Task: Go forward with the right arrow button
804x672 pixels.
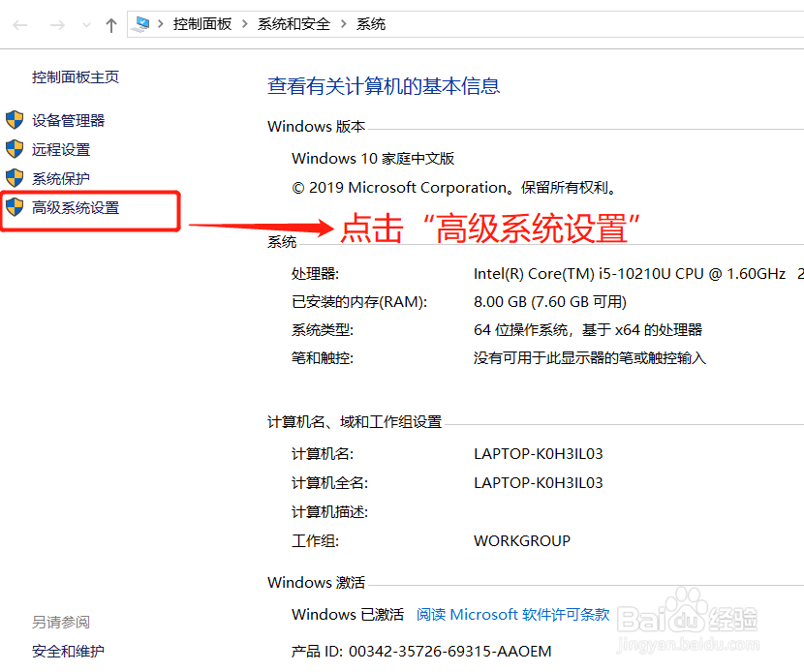Action: point(57,24)
